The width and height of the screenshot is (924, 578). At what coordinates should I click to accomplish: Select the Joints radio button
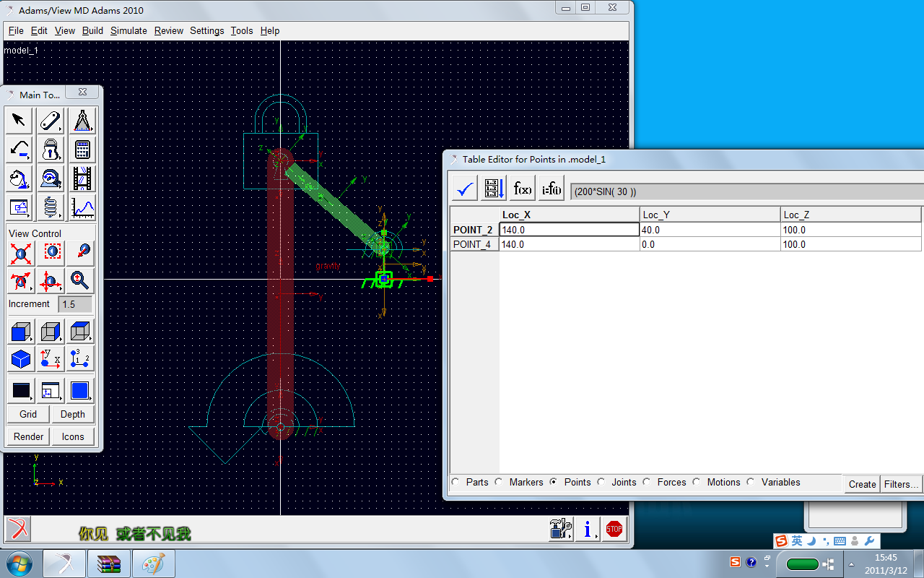[x=602, y=482]
